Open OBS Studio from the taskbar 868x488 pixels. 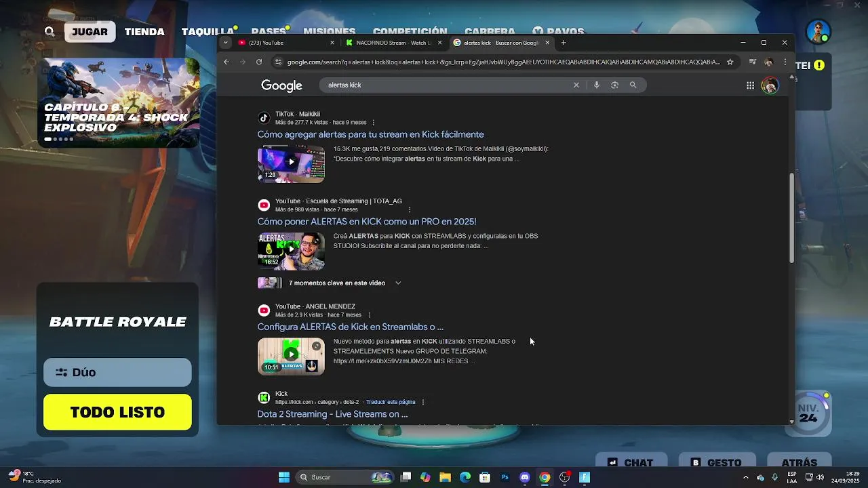point(564,477)
